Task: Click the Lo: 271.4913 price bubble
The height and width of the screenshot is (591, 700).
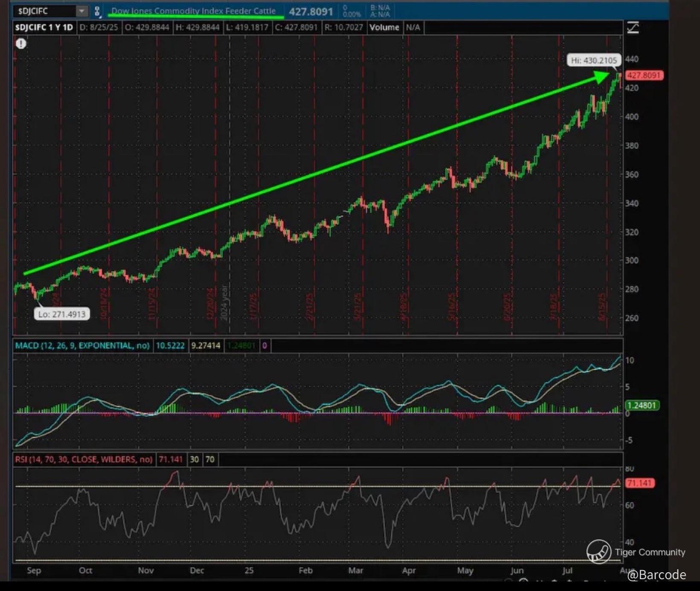Action: (x=62, y=314)
